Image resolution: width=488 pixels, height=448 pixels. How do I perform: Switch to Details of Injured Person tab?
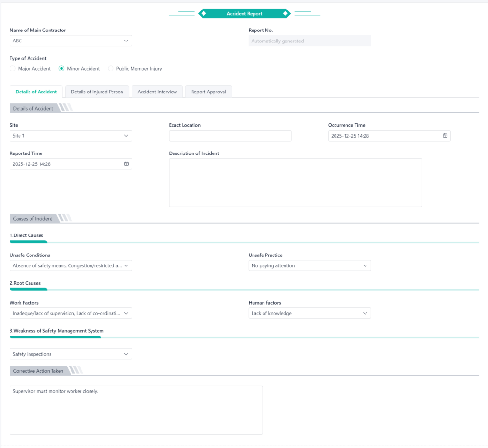[x=97, y=92]
